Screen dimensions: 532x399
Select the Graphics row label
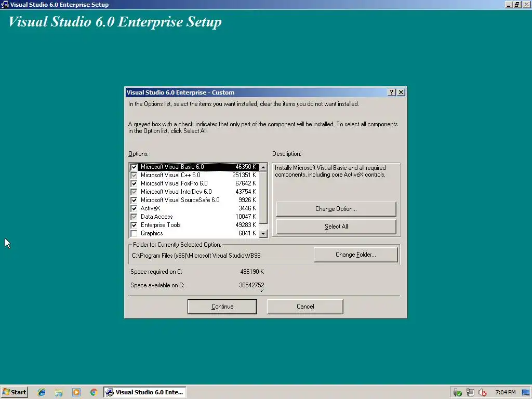tap(152, 233)
